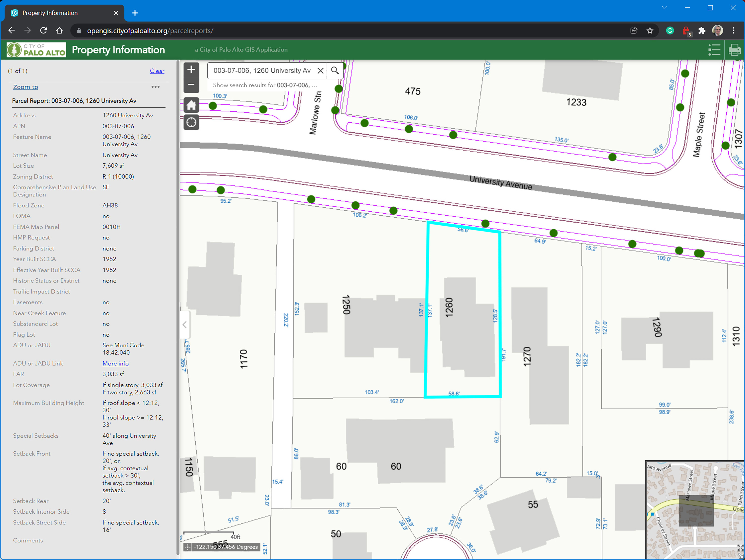Click parcel label 1170 on the map

click(244, 359)
